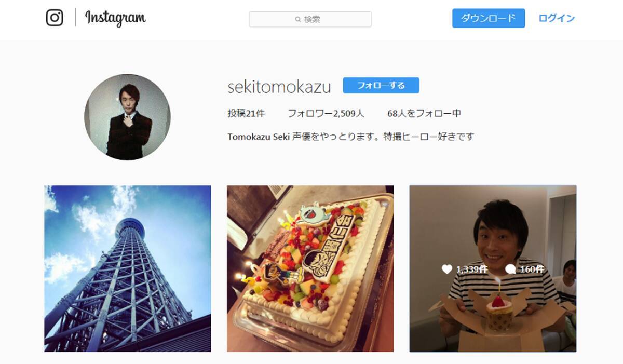The image size is (623, 364).
Task: Click the heart likes icon on photo
Action: pyautogui.click(x=446, y=269)
